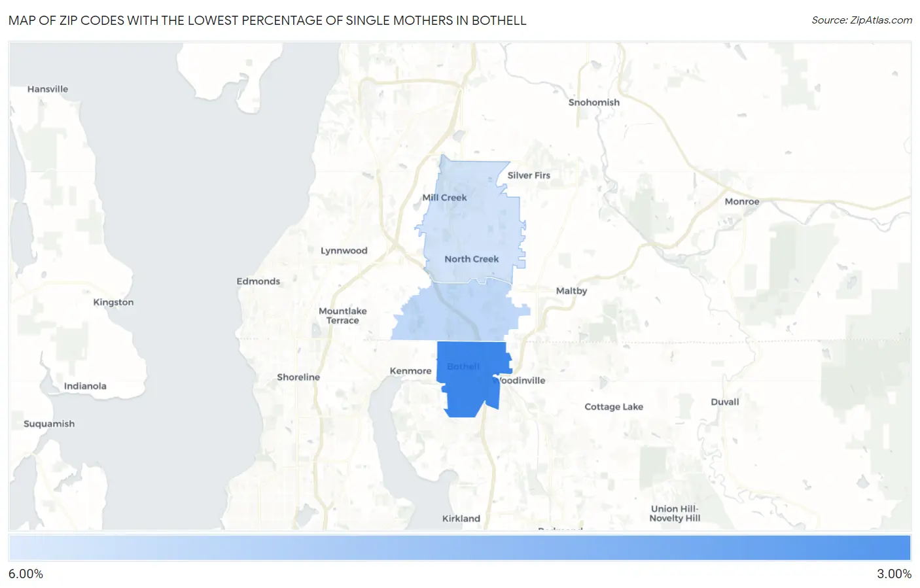
Task: Click the 'Suquamish' map label
Action: click(49, 424)
